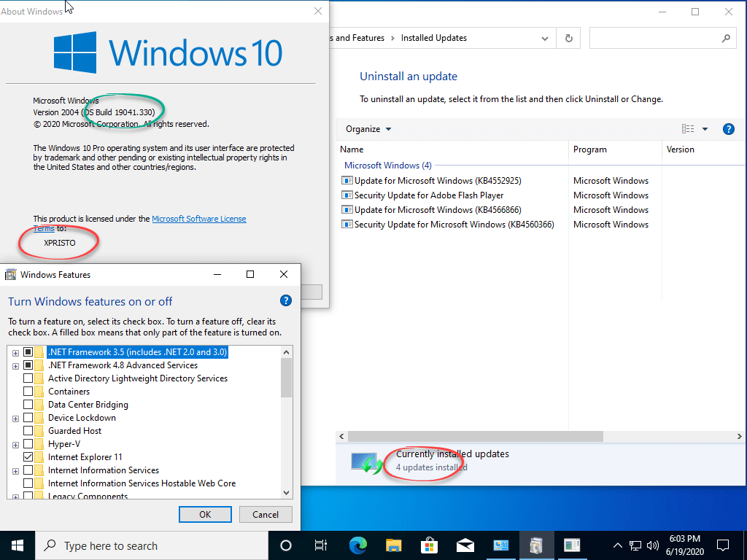Screen dimensions: 747x560
Task: Select Security Update KB4560366 row
Action: 454,225
